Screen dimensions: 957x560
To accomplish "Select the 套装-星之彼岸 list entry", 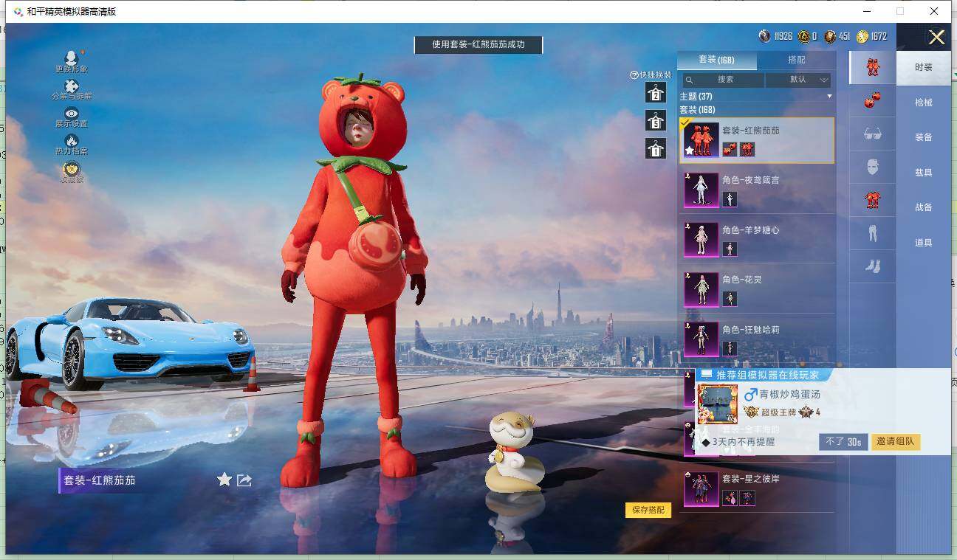I will coord(757,488).
